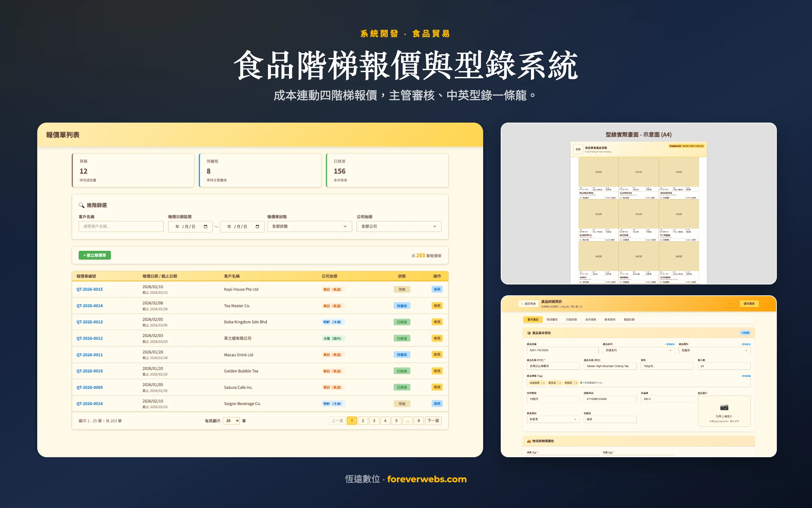
Task: Open quotation link QT-2026-0010
Action: pos(90,371)
